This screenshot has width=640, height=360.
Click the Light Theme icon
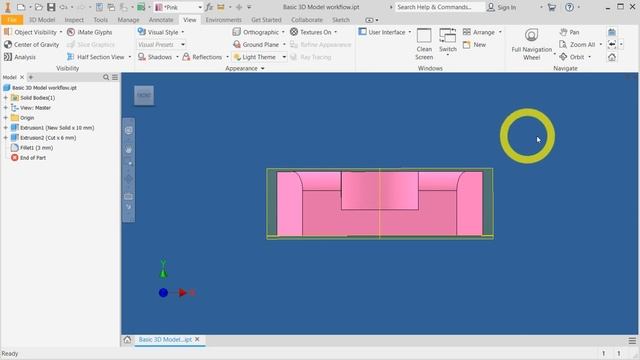[x=237, y=57]
